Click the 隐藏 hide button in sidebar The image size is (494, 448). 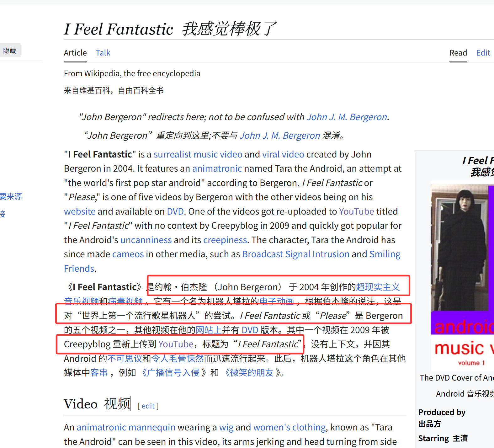point(10,51)
